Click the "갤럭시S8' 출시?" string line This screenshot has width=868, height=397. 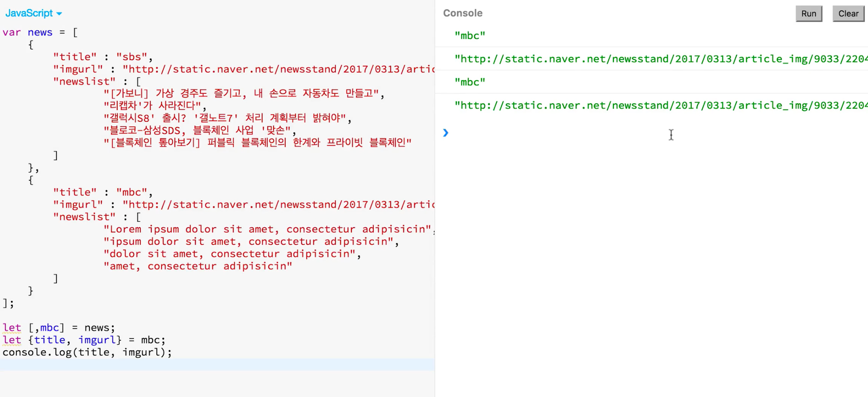click(228, 118)
